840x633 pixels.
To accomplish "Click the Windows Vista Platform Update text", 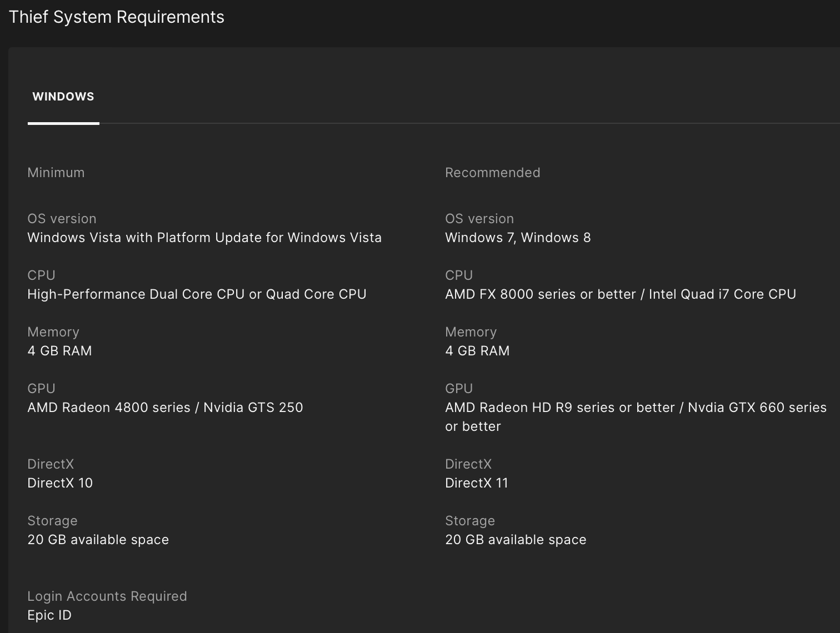I will (204, 238).
